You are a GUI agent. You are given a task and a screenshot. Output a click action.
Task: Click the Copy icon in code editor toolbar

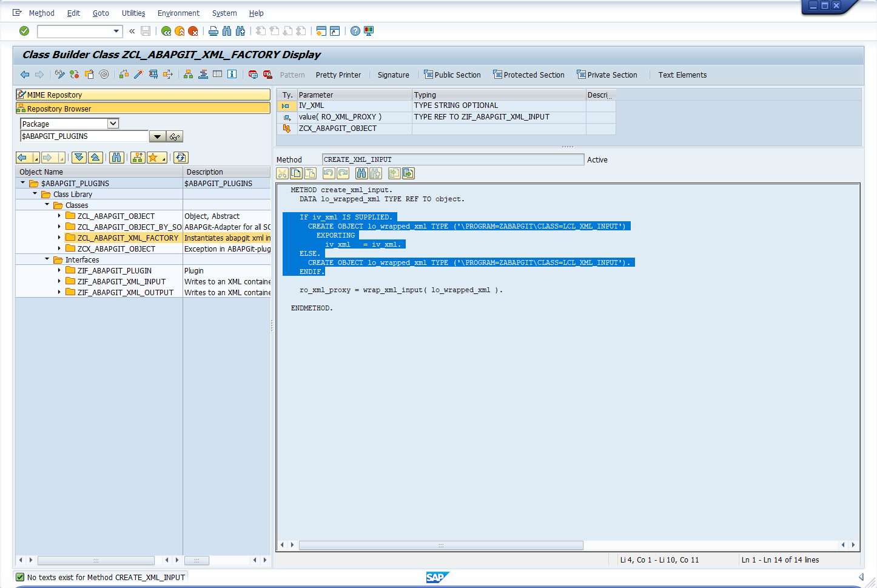[x=297, y=173]
